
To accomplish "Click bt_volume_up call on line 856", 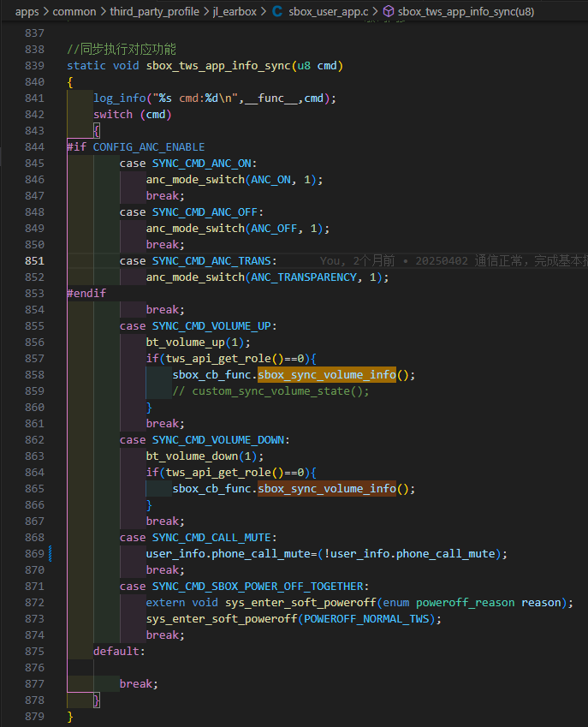I will (x=186, y=343).
